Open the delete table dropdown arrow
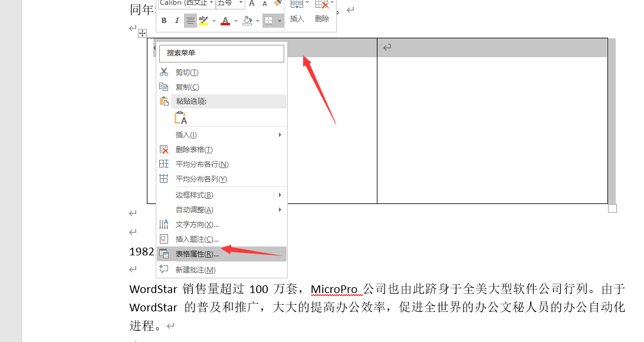 332,2
